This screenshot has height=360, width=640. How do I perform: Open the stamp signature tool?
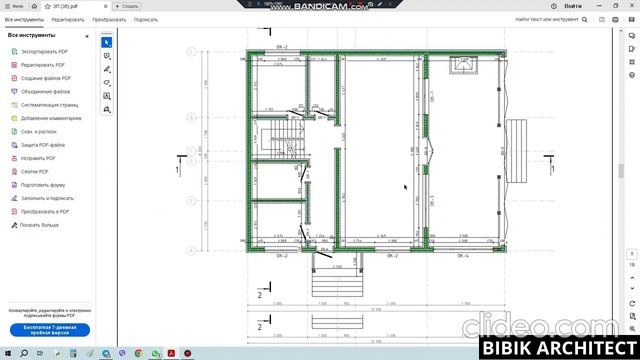tap(107, 109)
